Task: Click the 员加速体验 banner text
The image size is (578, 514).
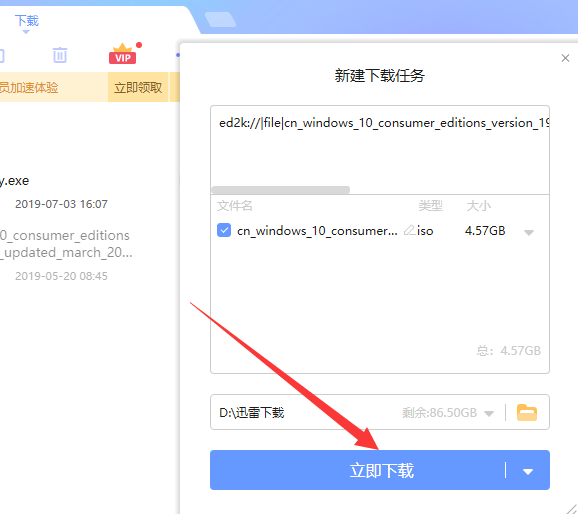Action: (29, 87)
